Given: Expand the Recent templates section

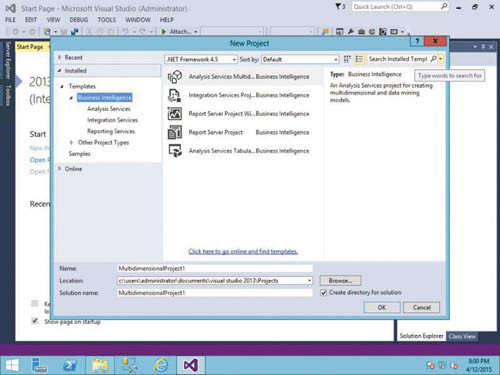Looking at the screenshot, I should point(60,57).
